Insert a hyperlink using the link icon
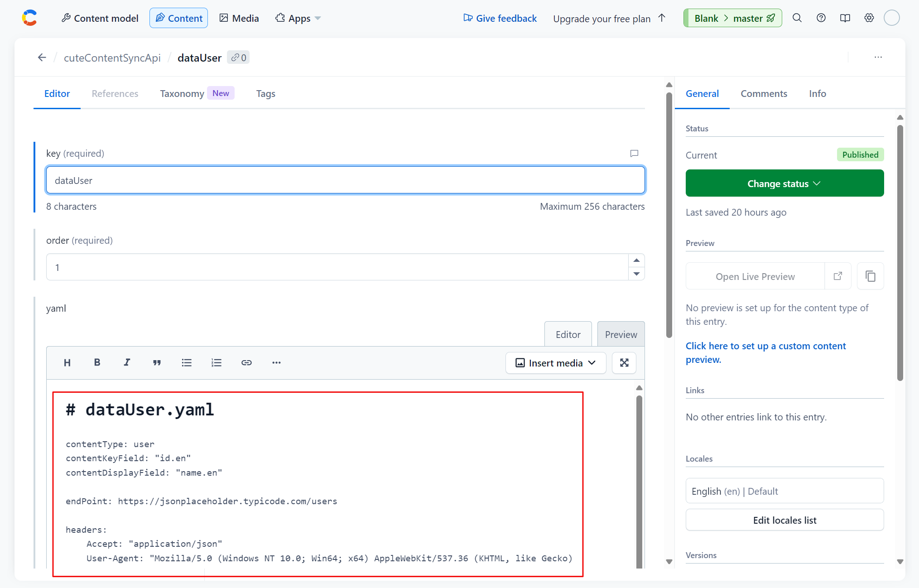The width and height of the screenshot is (919, 588). (x=246, y=362)
